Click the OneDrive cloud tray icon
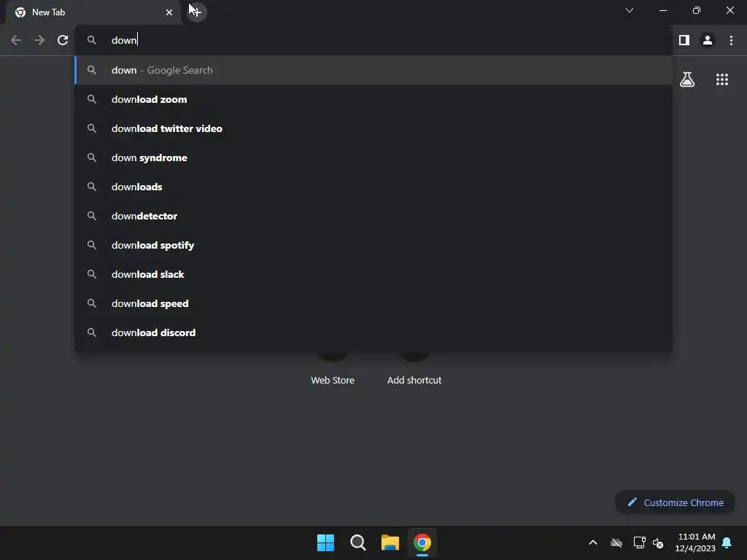747x560 pixels. [x=616, y=542]
